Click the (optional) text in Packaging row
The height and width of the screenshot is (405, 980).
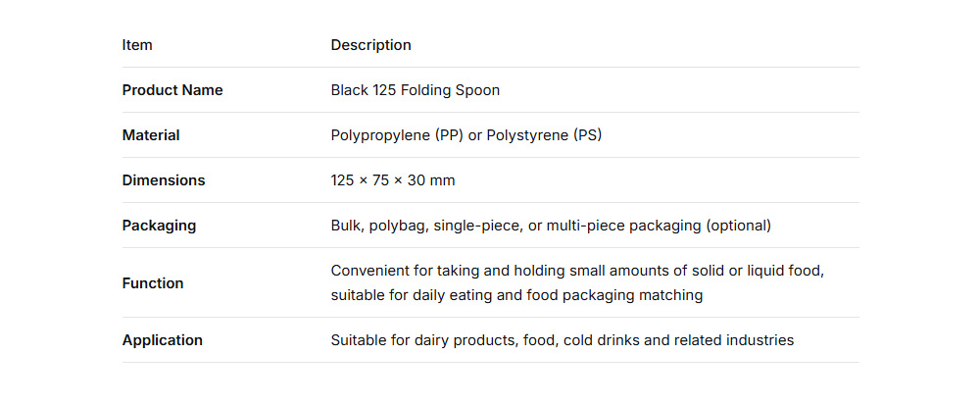739,226
